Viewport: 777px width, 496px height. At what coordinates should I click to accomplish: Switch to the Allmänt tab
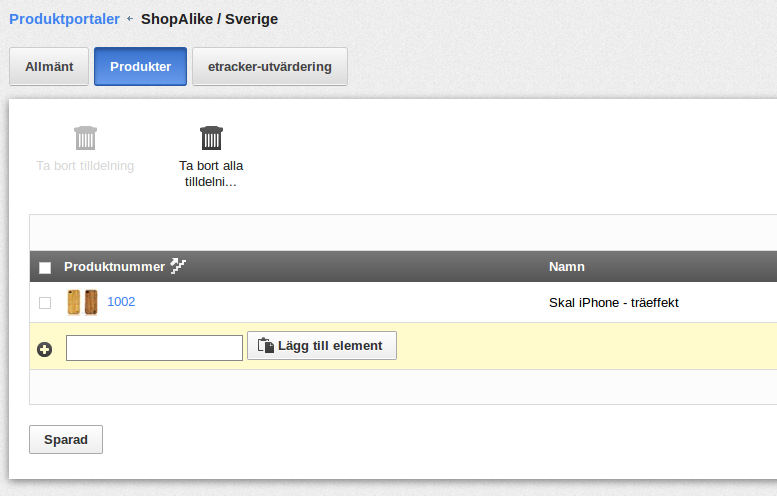pyautogui.click(x=49, y=66)
